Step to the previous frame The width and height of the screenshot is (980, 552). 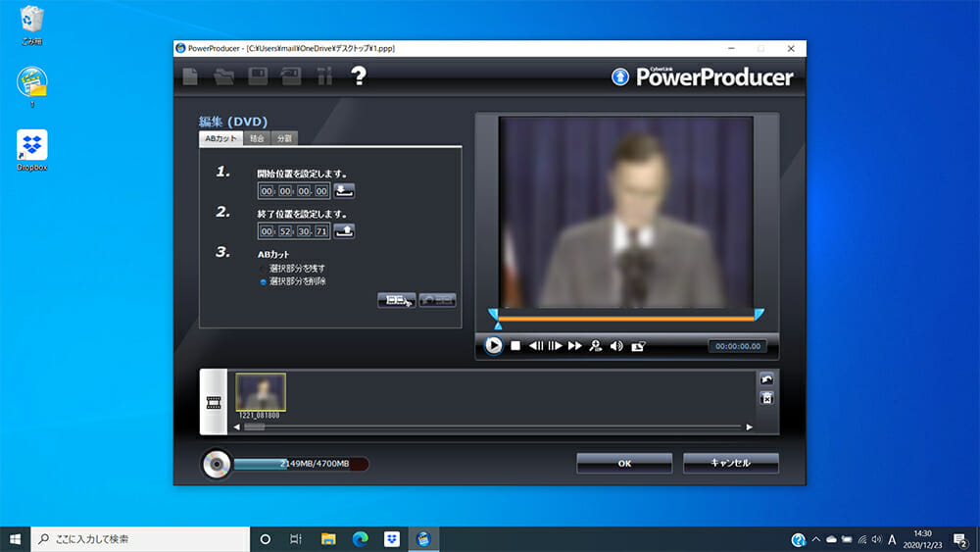(536, 346)
